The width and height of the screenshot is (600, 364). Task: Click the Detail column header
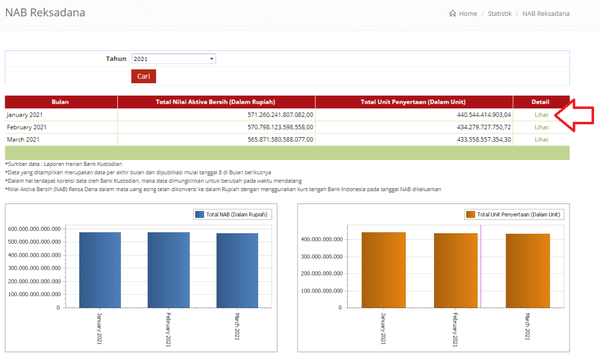tap(540, 102)
